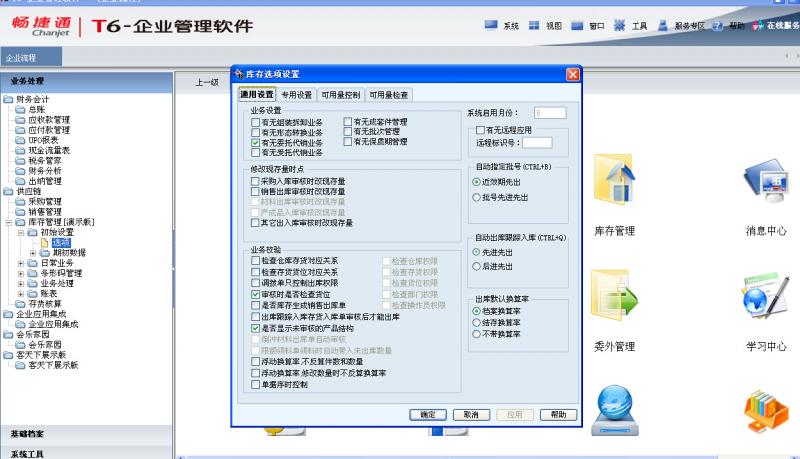The height and width of the screenshot is (459, 800).
Task: Click the 财务会计 folder icon
Action: (x=8, y=99)
